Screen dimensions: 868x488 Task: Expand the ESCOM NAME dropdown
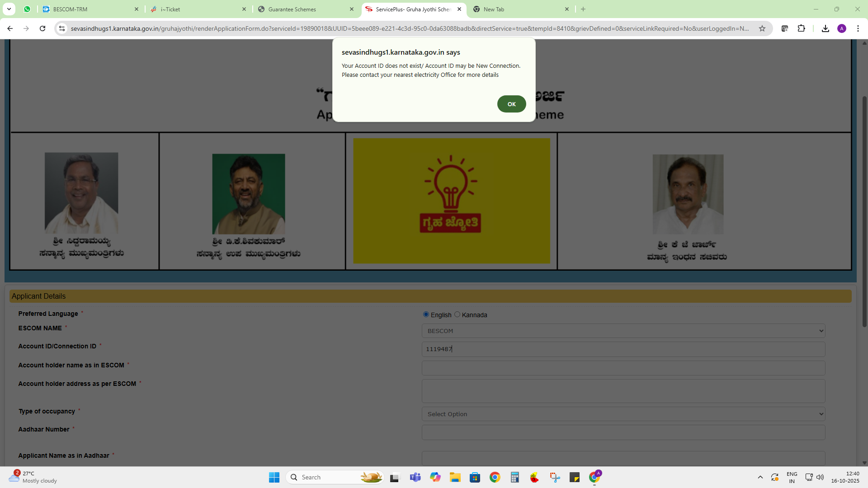click(x=623, y=331)
